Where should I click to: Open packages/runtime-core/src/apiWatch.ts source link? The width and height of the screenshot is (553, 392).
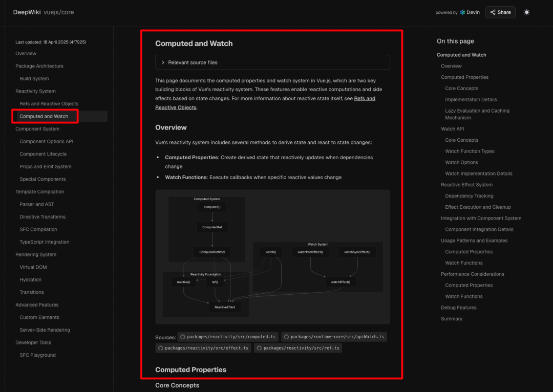pyautogui.click(x=334, y=337)
